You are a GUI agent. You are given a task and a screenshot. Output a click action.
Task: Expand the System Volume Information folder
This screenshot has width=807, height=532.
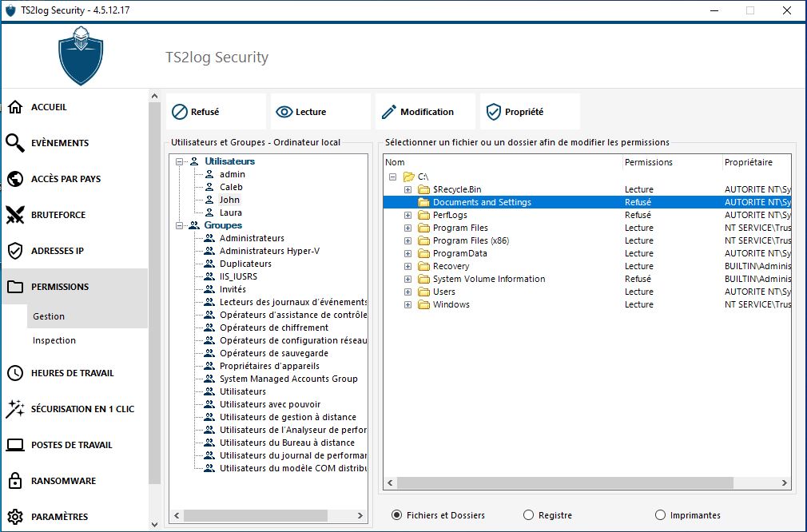[x=407, y=279]
